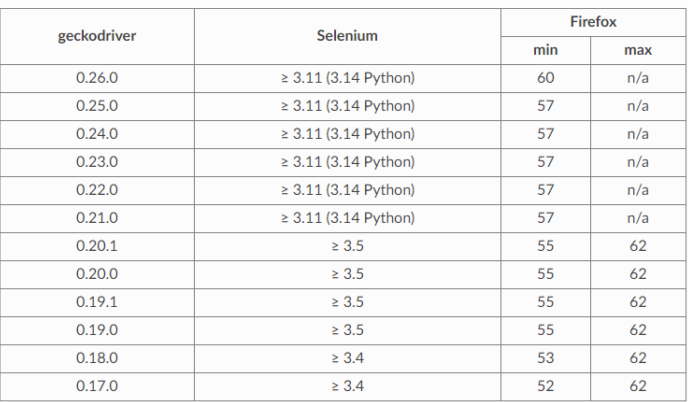Image resolution: width=688 pixels, height=402 pixels.
Task: Select the geckodriver 0.19.1 cell
Action: coord(96,301)
